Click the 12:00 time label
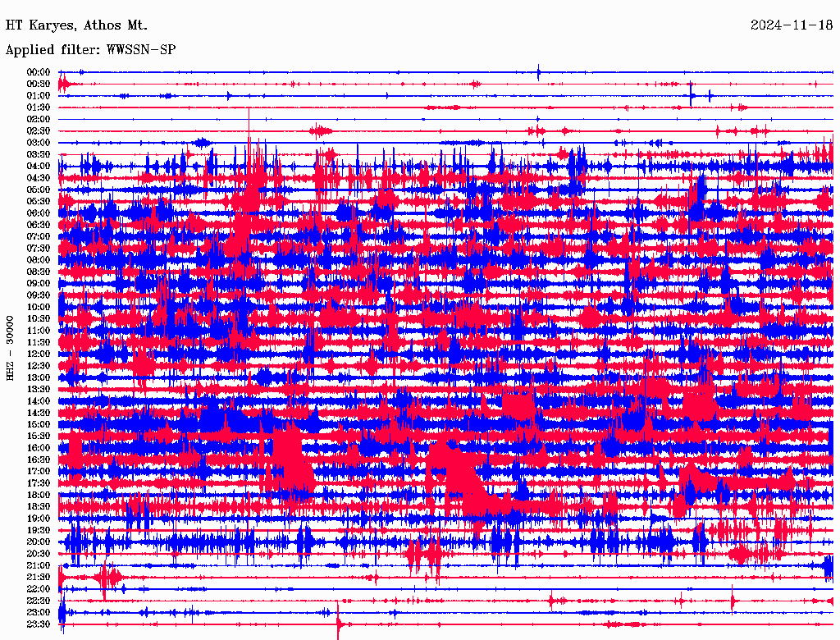The image size is (840, 640). [39, 354]
